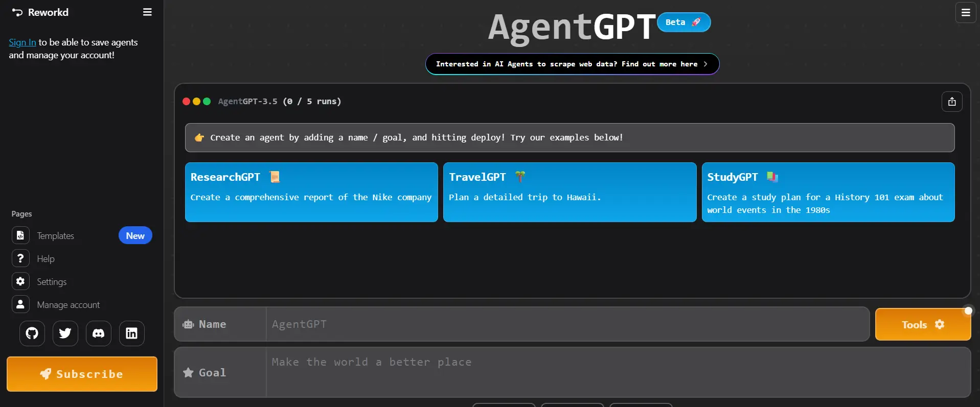Focus the agent Name input field
Viewport: 980px width, 407px height.
[x=567, y=324]
